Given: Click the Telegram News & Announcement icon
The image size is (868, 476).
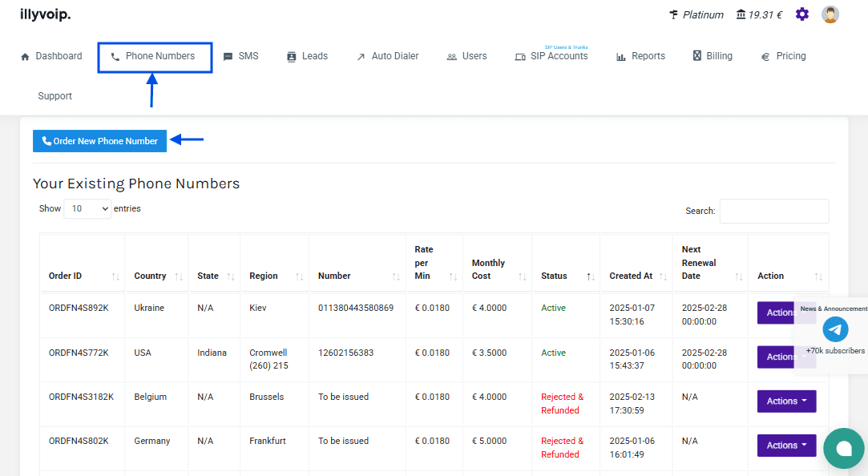Looking at the screenshot, I should [835, 329].
